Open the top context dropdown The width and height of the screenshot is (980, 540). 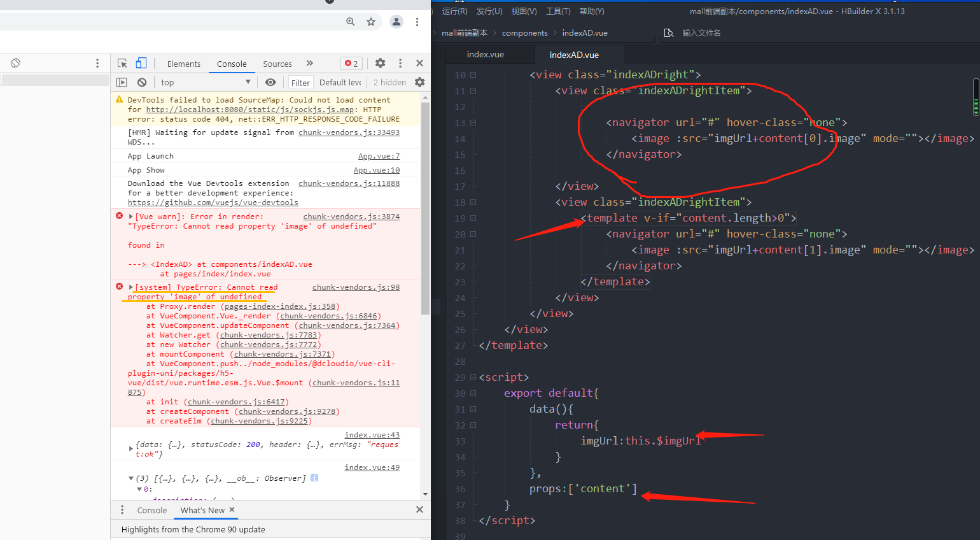206,82
